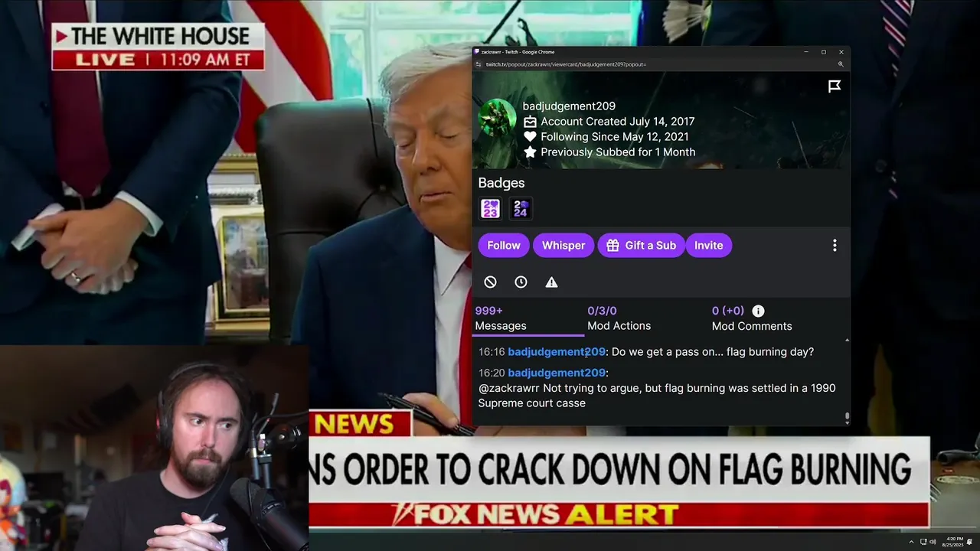Click the Invite button
Screen dimensions: 980x551
[x=709, y=246]
